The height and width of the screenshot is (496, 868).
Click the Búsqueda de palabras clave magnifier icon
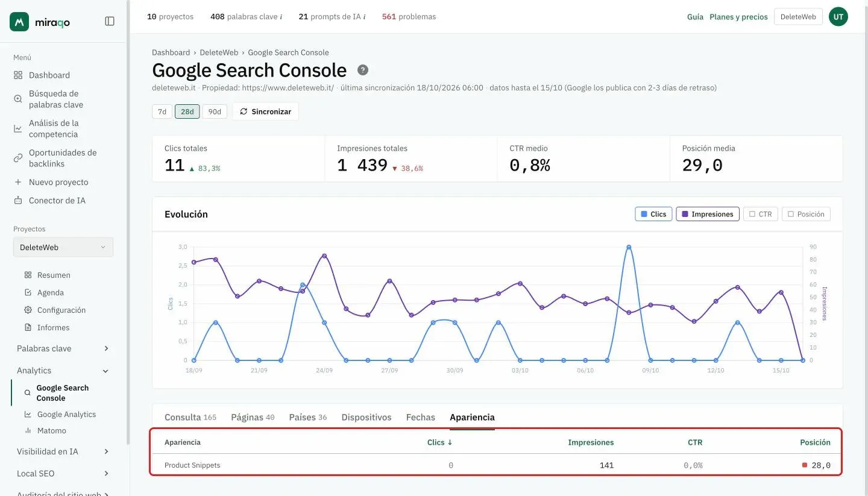pos(18,99)
